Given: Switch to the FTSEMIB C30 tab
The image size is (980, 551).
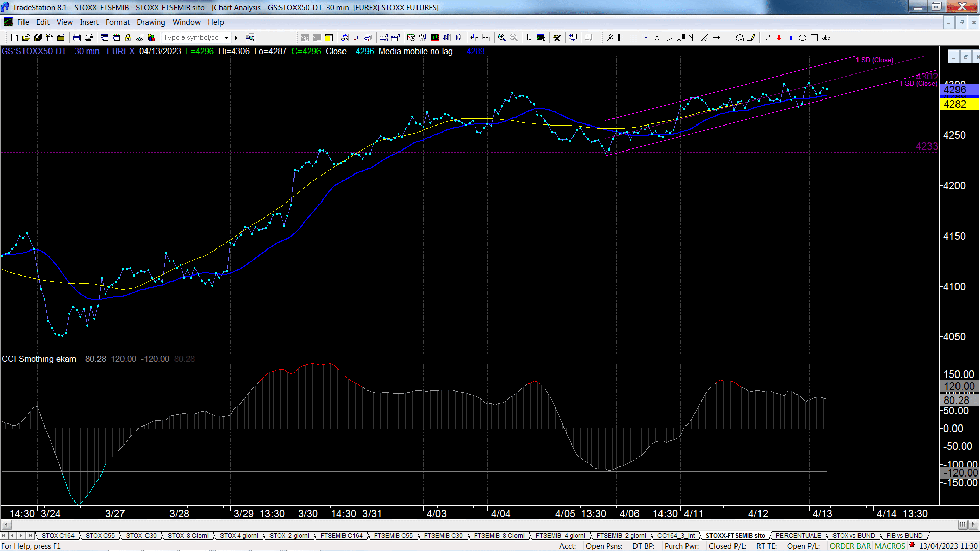Looking at the screenshot, I should click(x=443, y=535).
